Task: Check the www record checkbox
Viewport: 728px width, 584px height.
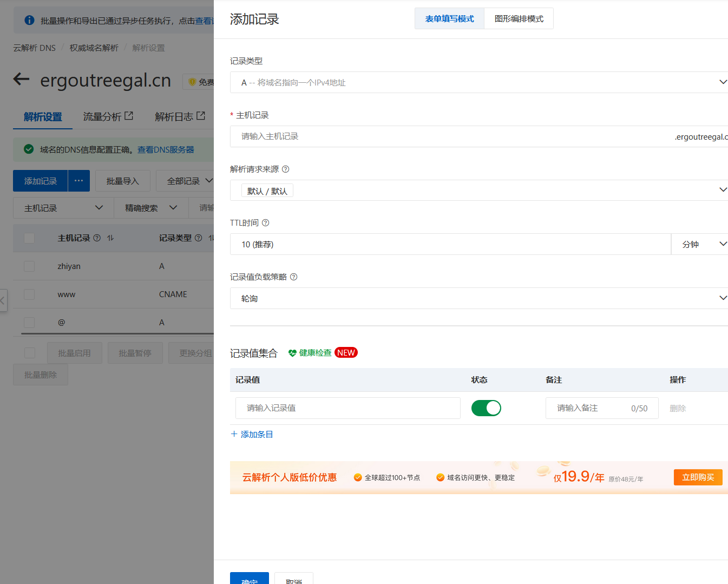Action: coord(29,294)
